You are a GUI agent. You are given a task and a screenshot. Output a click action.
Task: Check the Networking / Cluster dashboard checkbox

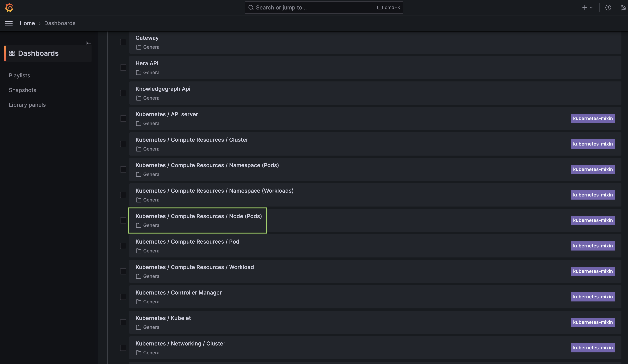pos(123,348)
